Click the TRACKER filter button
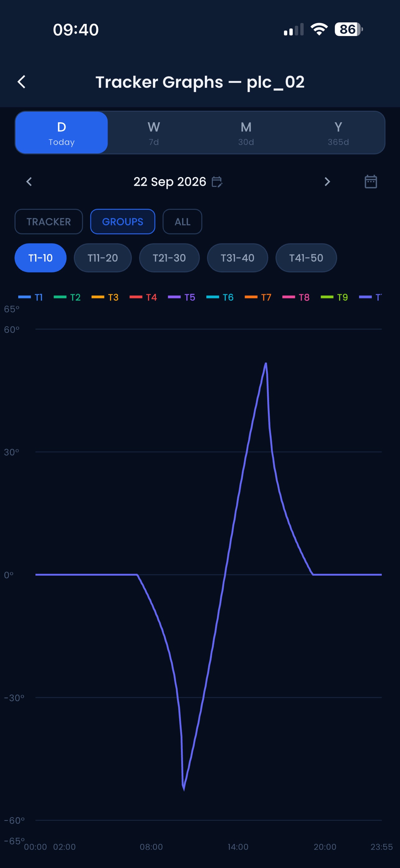 click(48, 221)
